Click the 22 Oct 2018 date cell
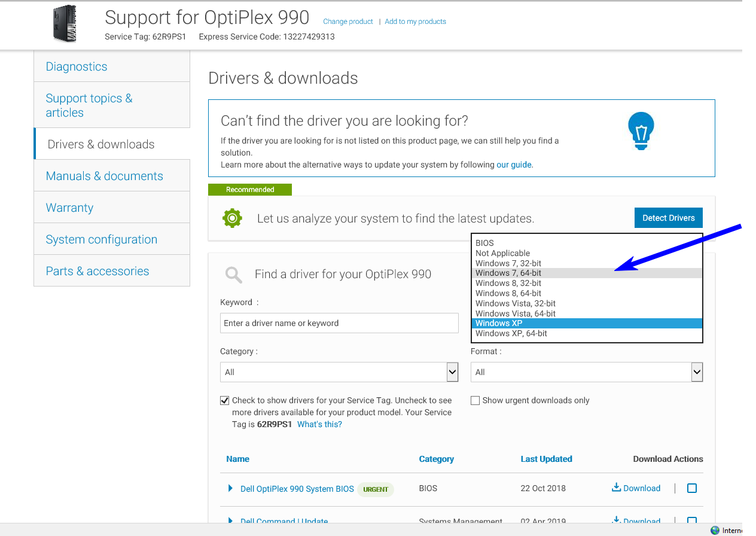The image size is (756, 536). pyautogui.click(x=543, y=488)
